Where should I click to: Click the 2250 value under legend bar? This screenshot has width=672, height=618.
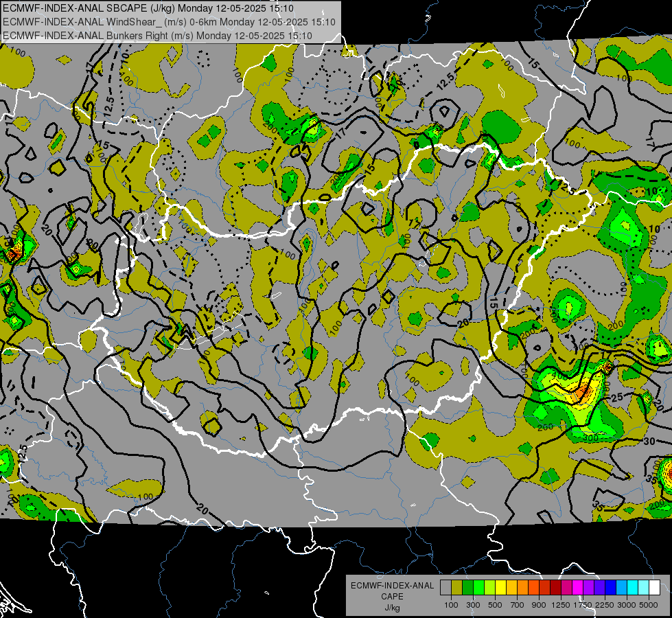point(605,605)
